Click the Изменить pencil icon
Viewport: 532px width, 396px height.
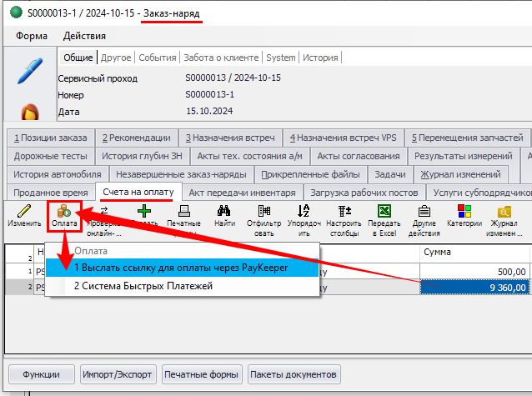pos(24,212)
